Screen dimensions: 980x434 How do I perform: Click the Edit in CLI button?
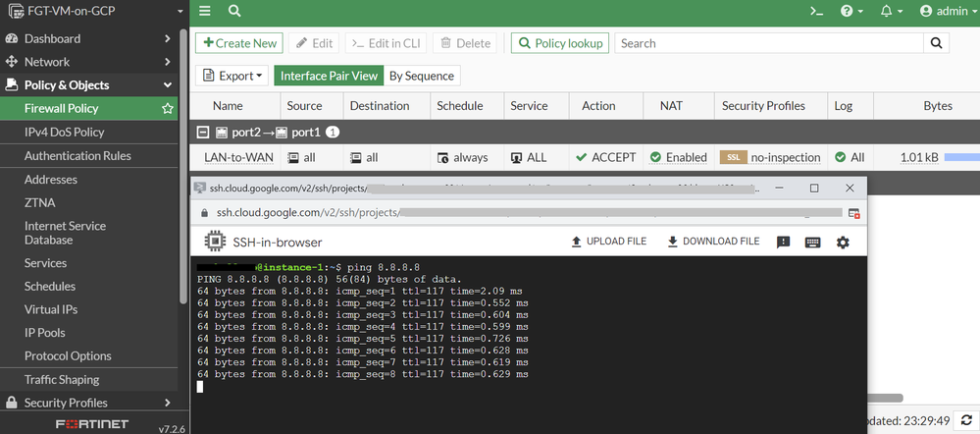click(x=387, y=43)
